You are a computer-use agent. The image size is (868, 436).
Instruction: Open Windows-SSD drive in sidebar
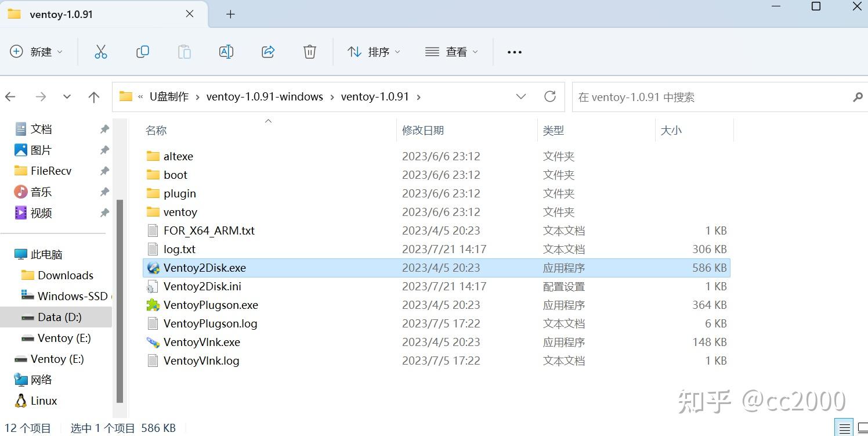73,296
